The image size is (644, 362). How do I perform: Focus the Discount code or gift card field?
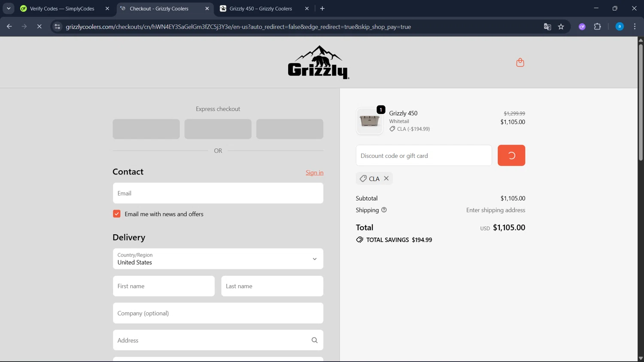pyautogui.click(x=424, y=155)
